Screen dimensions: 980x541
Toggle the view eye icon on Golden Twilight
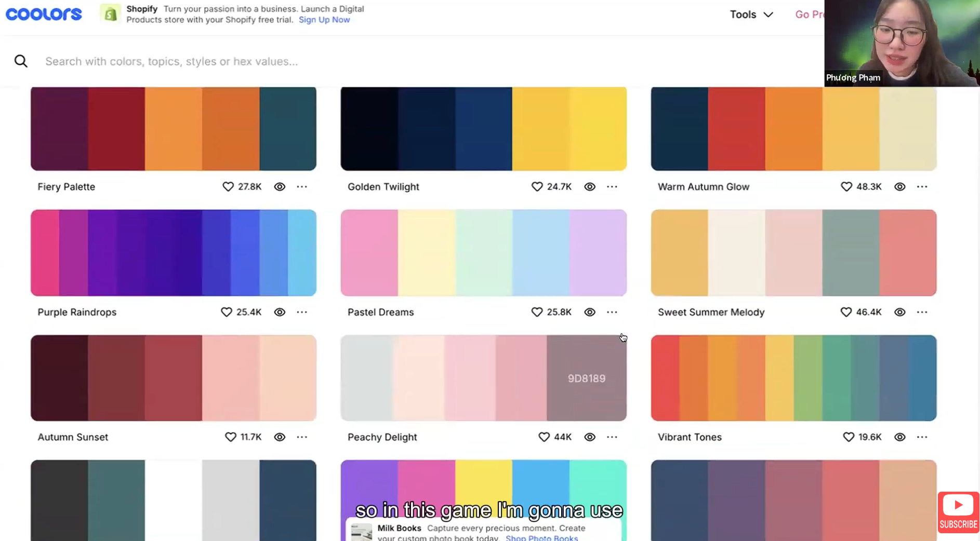coord(590,186)
